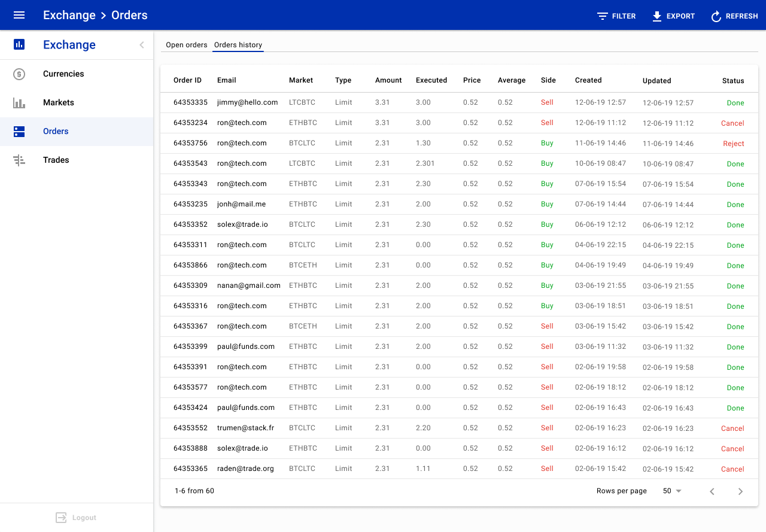Click the Markets bar chart icon
The image size is (766, 532).
(19, 103)
